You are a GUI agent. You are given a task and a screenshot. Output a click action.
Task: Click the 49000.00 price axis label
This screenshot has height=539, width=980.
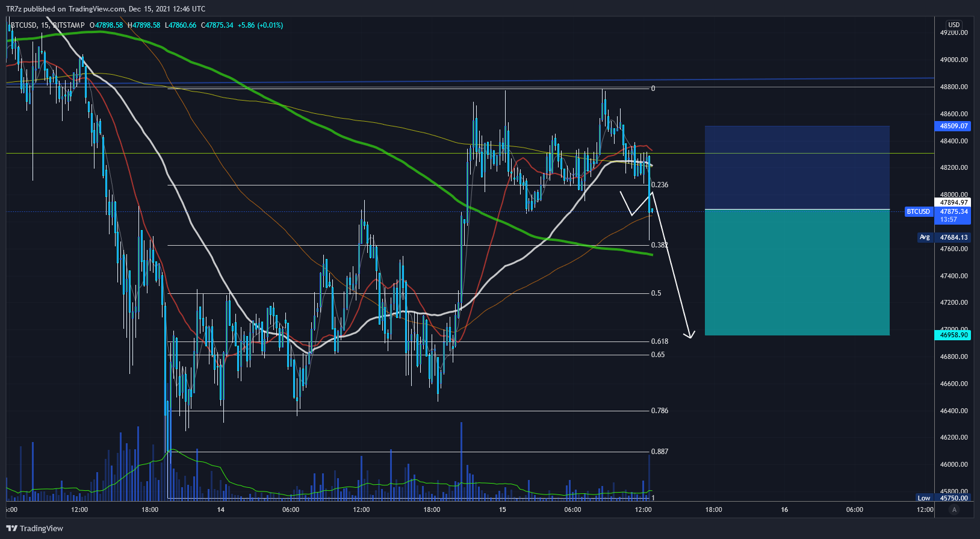pyautogui.click(x=954, y=60)
